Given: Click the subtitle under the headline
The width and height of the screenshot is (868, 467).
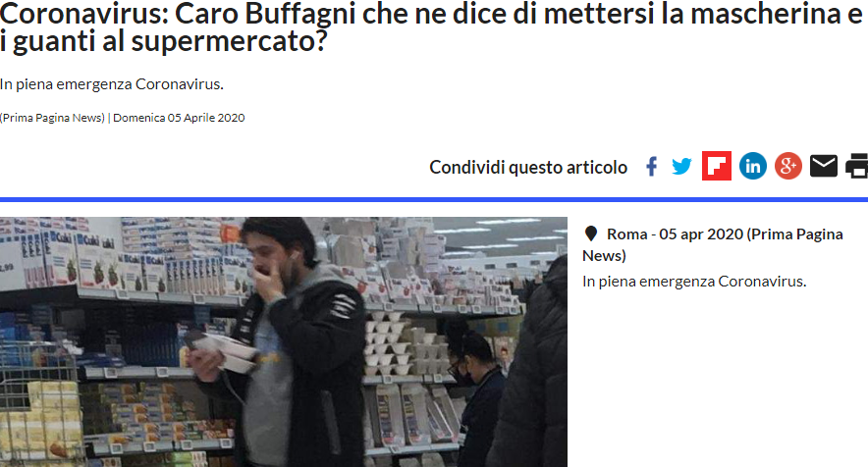Looking at the screenshot, I should click(x=112, y=84).
